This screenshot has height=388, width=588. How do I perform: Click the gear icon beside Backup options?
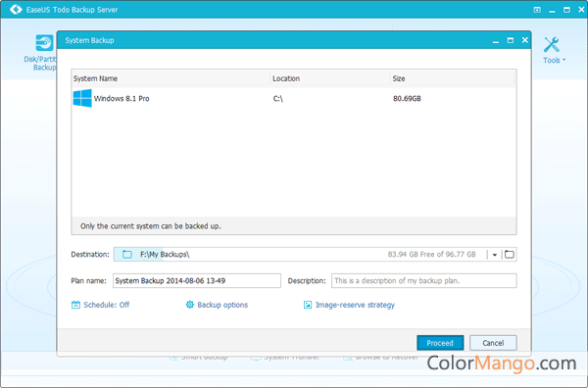click(190, 305)
